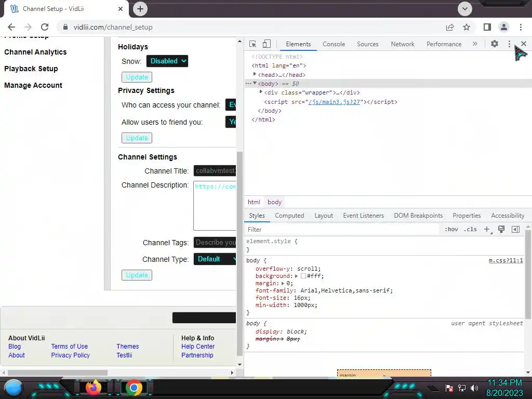Open the DOM Breakpoints tab

(418, 216)
